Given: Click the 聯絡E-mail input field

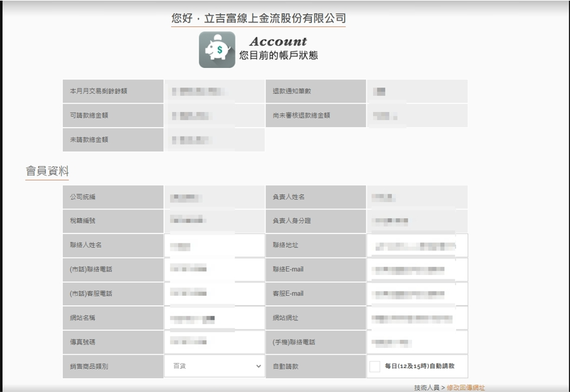Looking at the screenshot, I should 417,269.
